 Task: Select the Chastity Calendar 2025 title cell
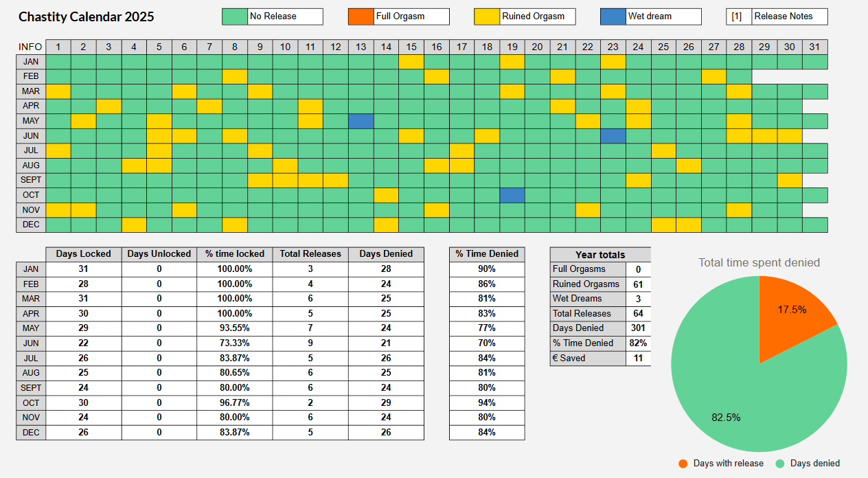point(87,17)
